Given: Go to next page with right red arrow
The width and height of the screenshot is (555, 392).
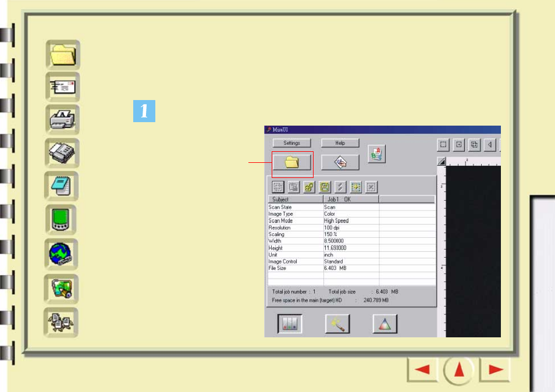Looking at the screenshot, I should (495, 369).
